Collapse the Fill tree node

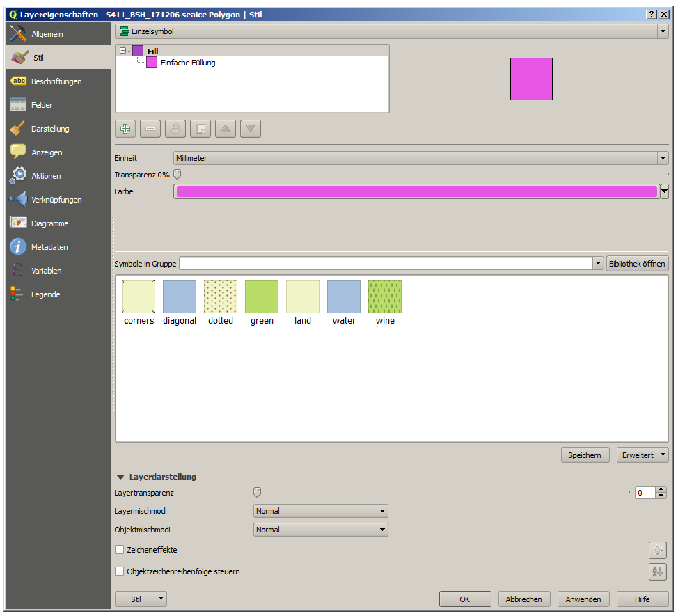click(123, 51)
